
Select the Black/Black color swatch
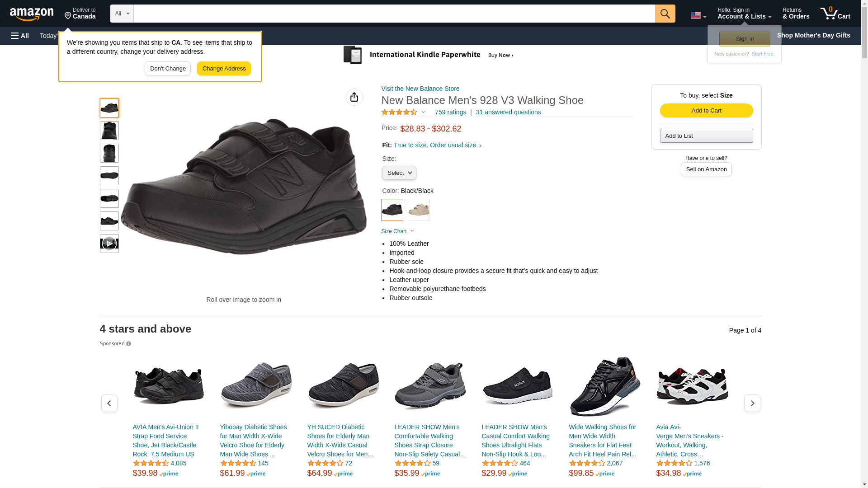tap(392, 210)
